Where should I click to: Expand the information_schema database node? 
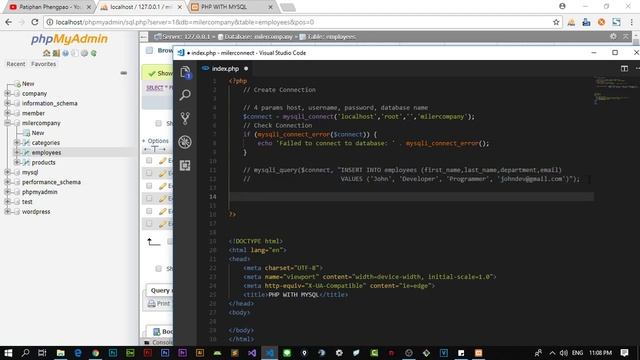click(x=7, y=103)
